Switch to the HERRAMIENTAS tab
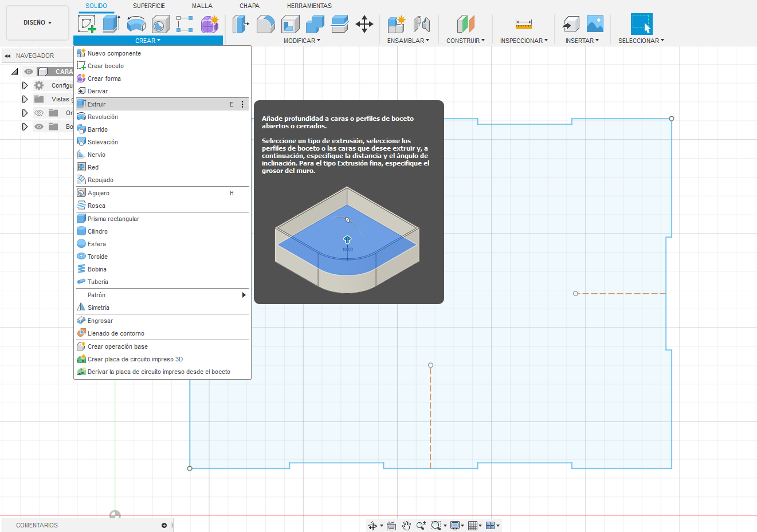The image size is (757, 532). (309, 6)
